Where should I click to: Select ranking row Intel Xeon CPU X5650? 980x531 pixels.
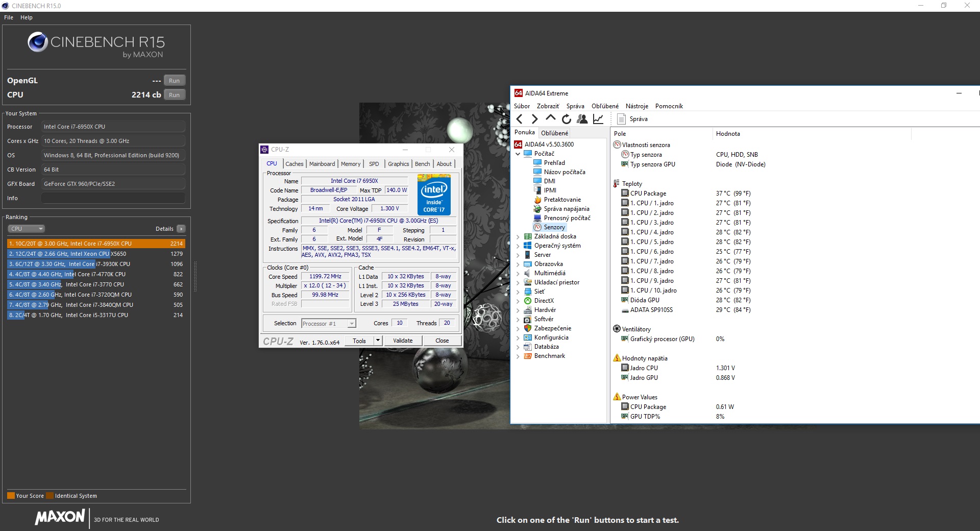click(x=96, y=254)
